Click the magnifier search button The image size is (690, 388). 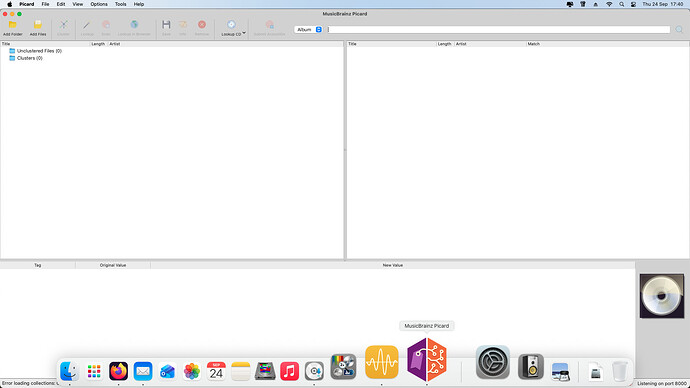point(679,29)
